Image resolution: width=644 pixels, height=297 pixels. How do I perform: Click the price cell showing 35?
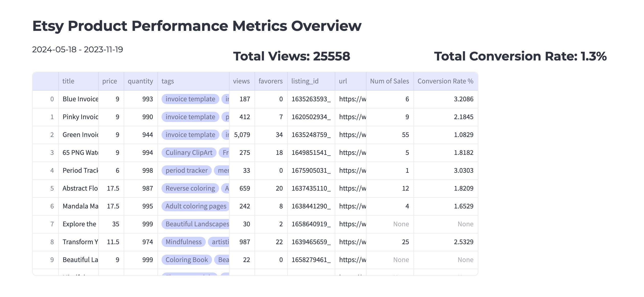(x=111, y=224)
